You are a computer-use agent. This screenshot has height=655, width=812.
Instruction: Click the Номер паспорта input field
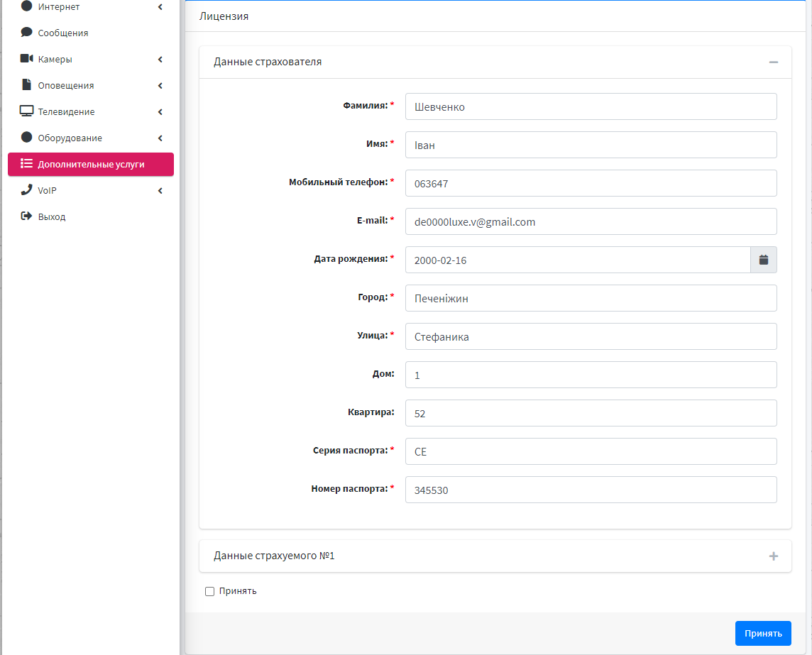click(591, 490)
